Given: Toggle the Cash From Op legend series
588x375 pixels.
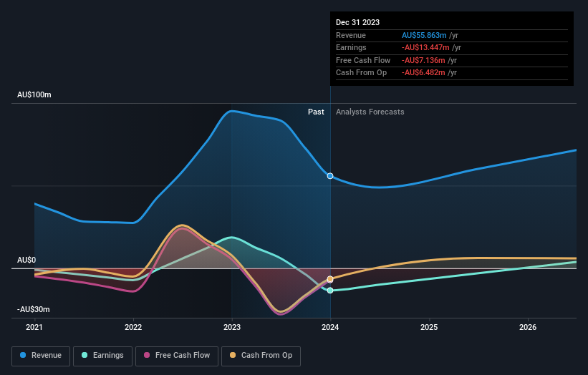Looking at the screenshot, I should click(x=261, y=356).
